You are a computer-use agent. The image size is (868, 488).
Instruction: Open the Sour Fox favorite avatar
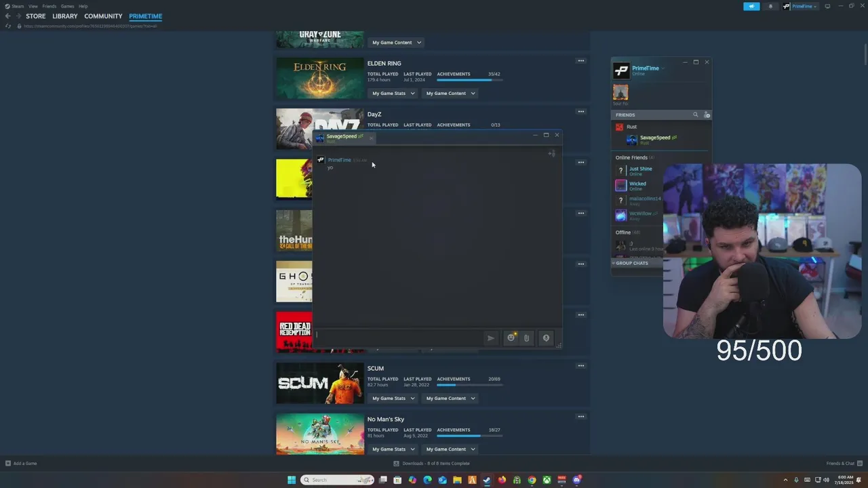pyautogui.click(x=620, y=91)
